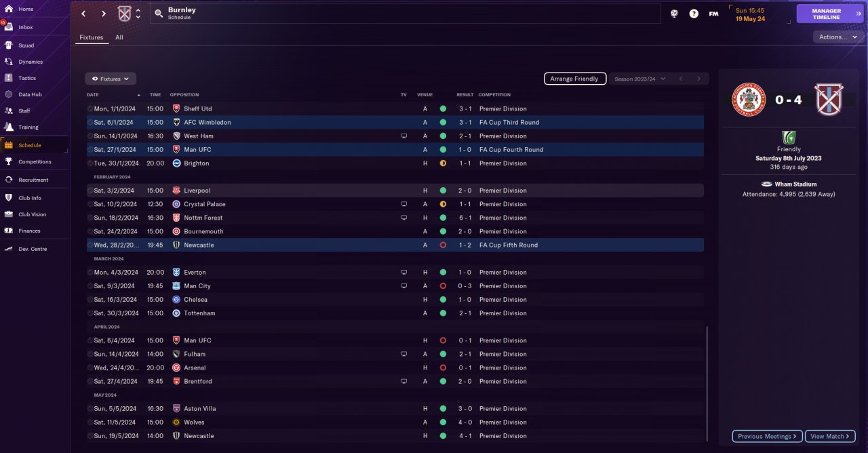Go to next season arrow

tap(699, 79)
